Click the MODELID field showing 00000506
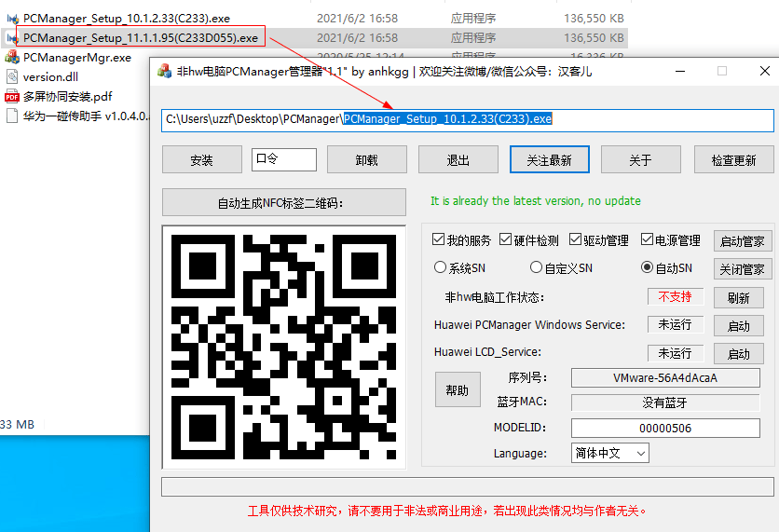 click(x=665, y=428)
